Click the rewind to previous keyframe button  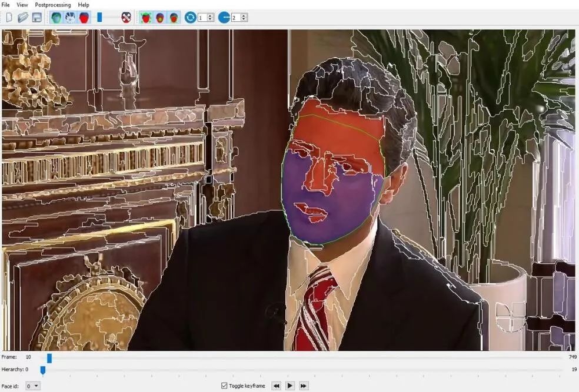(x=276, y=386)
